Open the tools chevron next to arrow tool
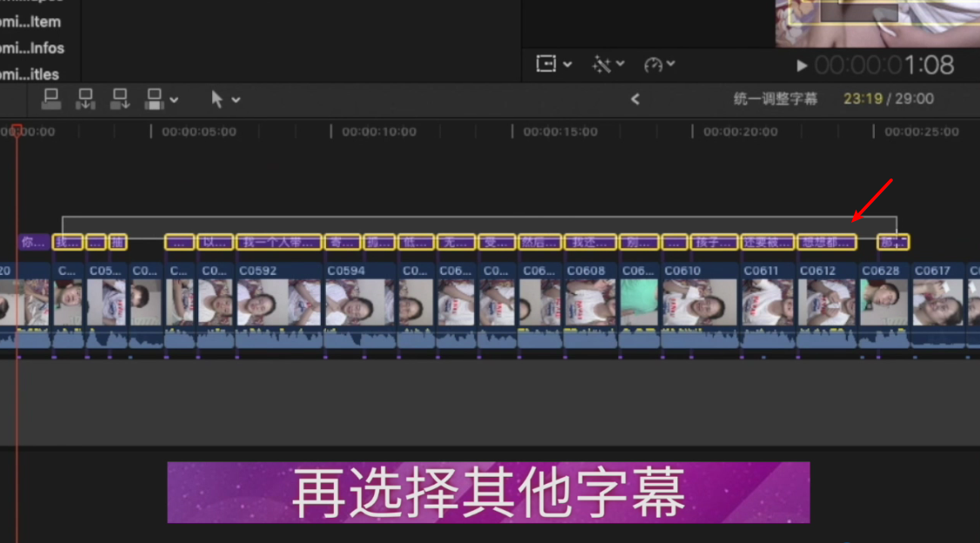Screen dimensions: 980x543 click(x=237, y=99)
